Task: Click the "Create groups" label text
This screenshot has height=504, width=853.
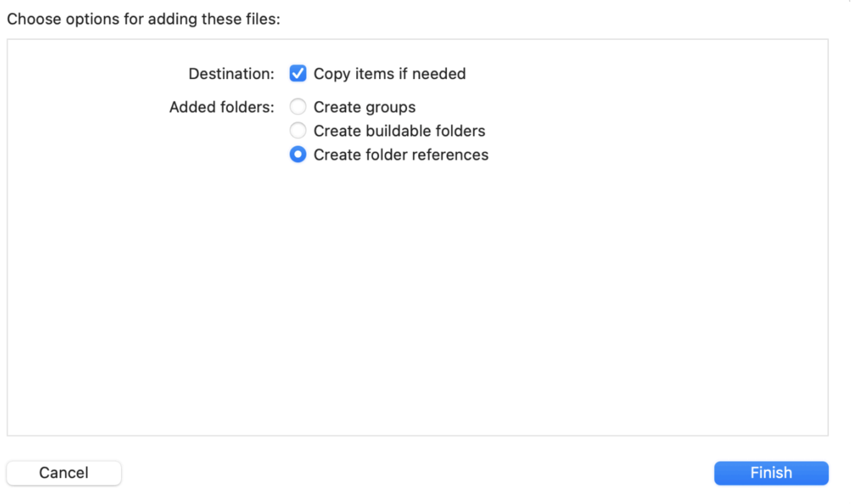Action: (x=365, y=107)
